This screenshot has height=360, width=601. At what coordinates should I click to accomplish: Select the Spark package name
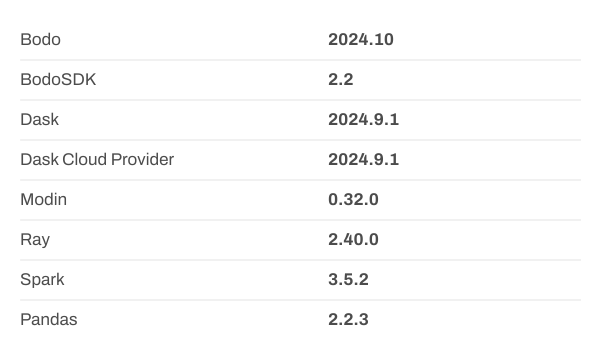[42, 279]
